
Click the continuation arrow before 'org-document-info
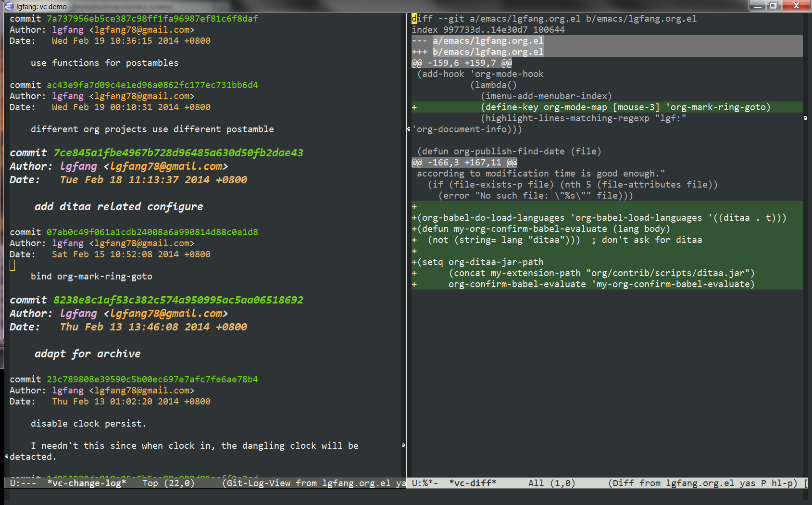click(x=409, y=129)
